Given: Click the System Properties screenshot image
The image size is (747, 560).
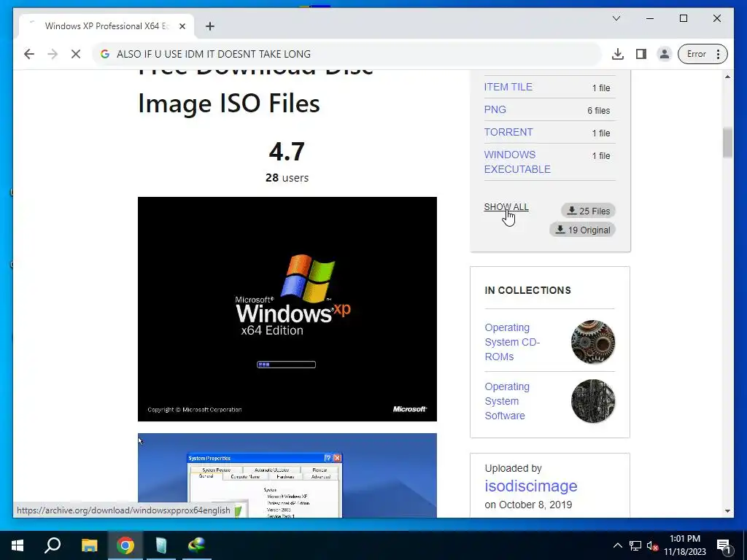Looking at the screenshot, I should pyautogui.click(x=287, y=475).
